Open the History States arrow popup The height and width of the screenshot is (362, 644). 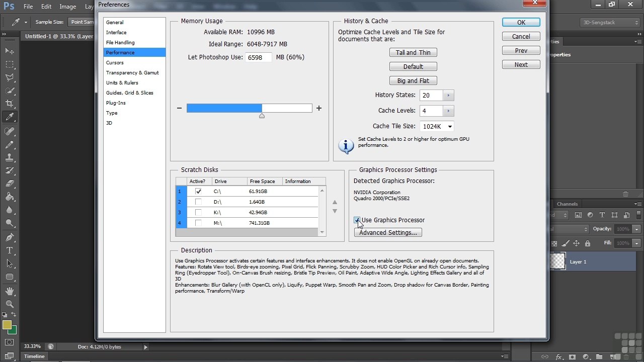click(448, 95)
